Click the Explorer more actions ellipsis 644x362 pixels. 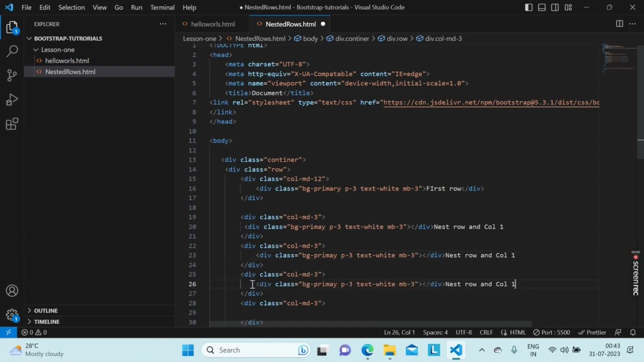tap(163, 24)
